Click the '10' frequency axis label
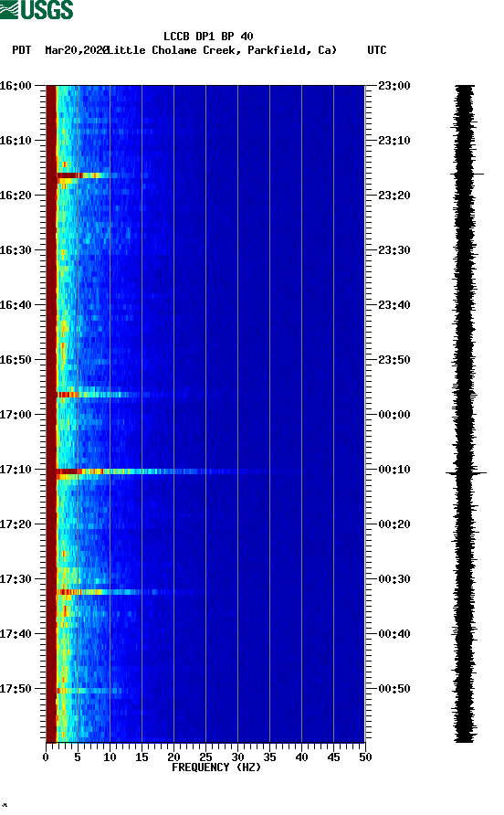504x815 pixels. 110,757
